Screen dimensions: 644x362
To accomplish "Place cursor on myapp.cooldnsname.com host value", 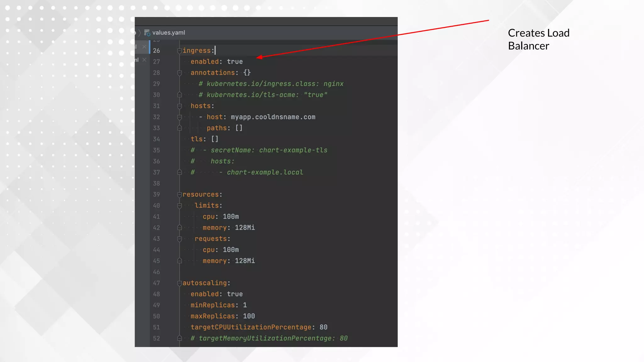I will 273,117.
